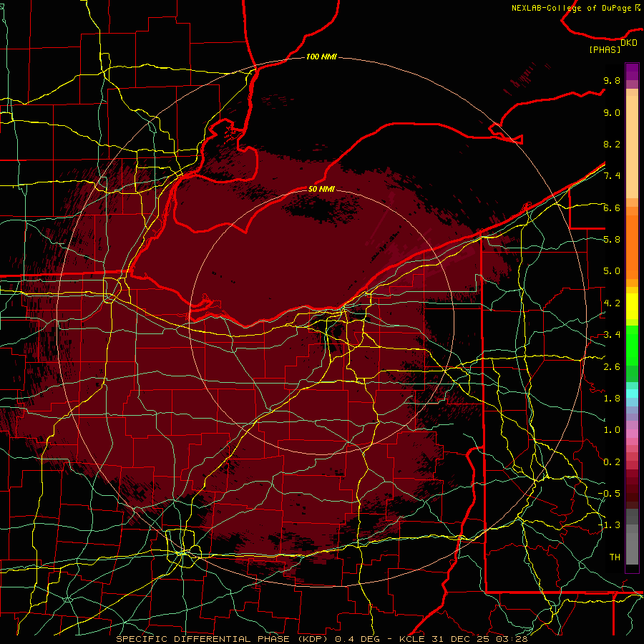The width and height of the screenshot is (644, 644).
Task: Pick the bright green color bar segment
Action: click(632, 345)
